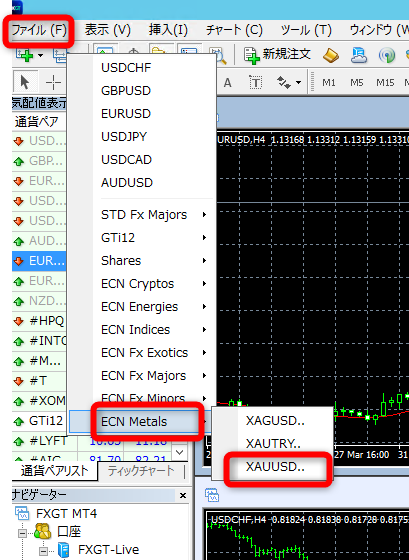This screenshot has width=409, height=560.
Task: Click the chart icon above USDCHF chart
Action: (x=212, y=495)
